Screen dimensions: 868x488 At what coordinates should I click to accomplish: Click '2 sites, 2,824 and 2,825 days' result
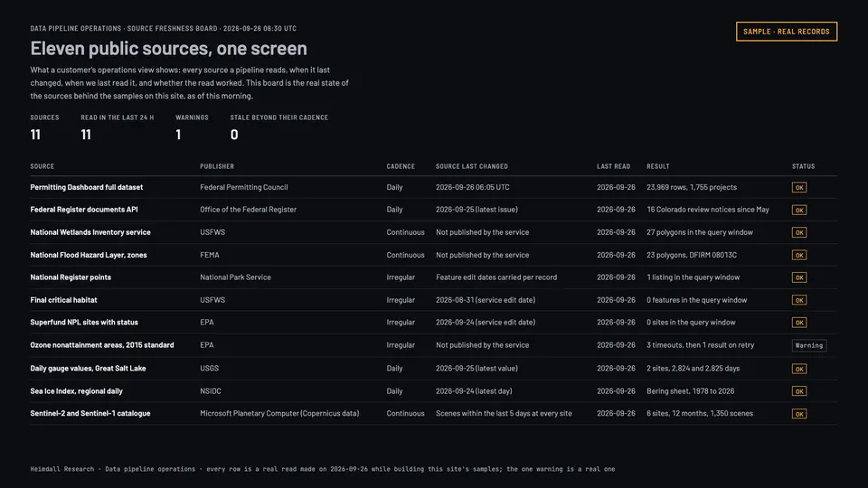[693, 368]
